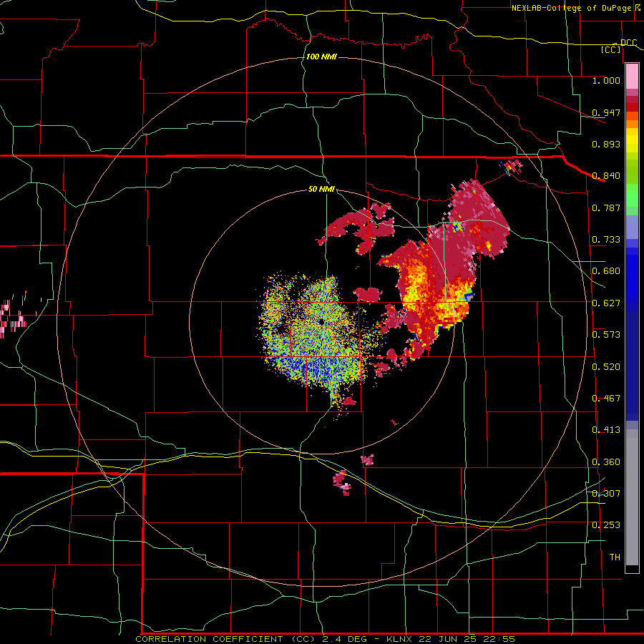
Task: Click the 0.787 legend value
Action: point(606,208)
